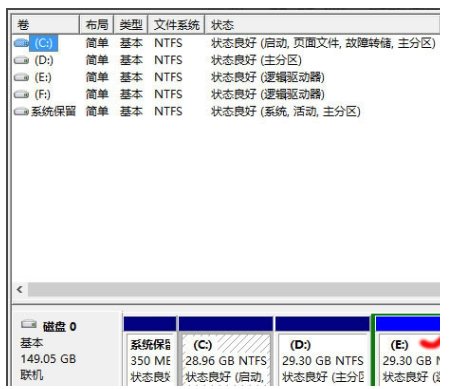Select the (E:) partition block
The image size is (451, 389).
tap(406, 352)
